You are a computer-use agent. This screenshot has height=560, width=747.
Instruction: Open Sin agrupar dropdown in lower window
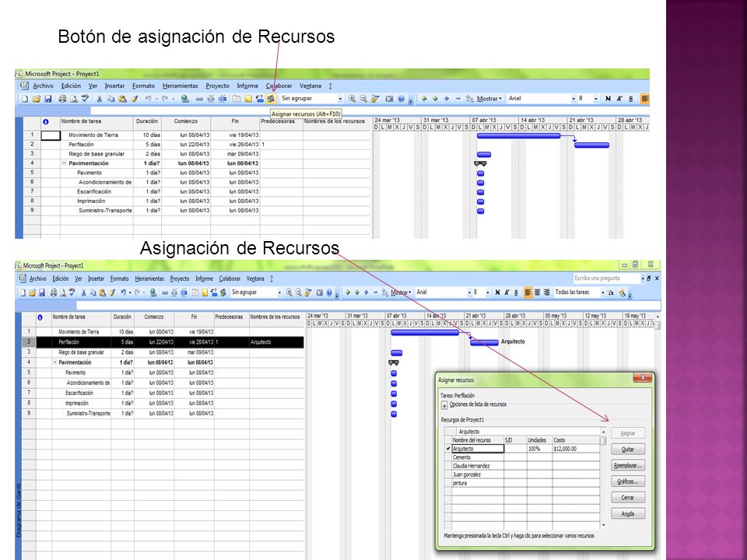click(279, 292)
